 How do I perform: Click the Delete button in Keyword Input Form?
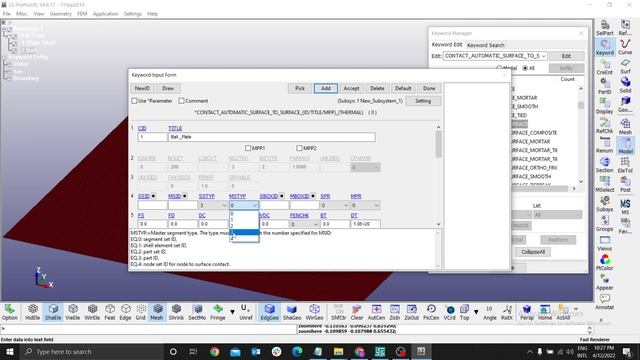click(377, 89)
